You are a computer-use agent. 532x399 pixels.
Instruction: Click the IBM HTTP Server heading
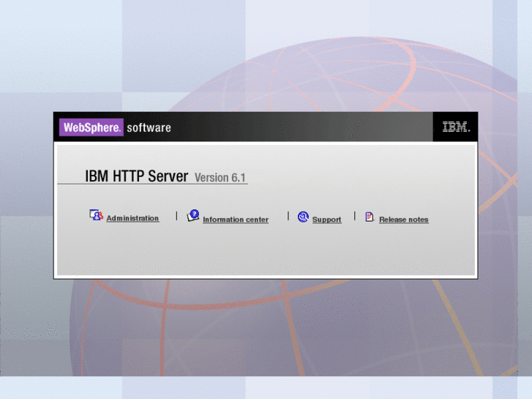[x=137, y=176]
